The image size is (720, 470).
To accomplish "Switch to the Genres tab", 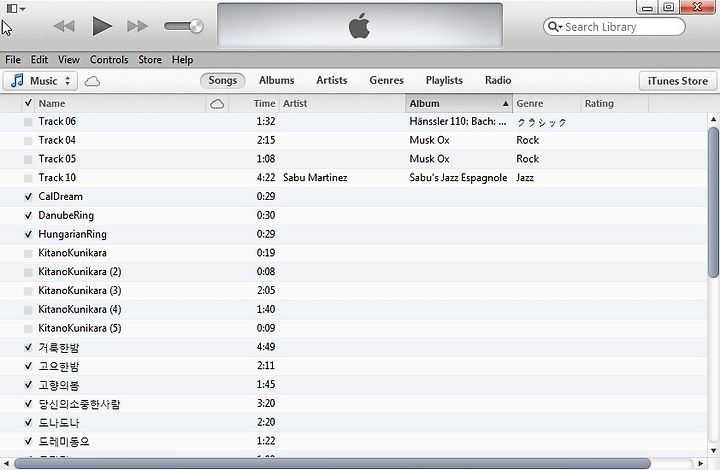I will (386, 80).
